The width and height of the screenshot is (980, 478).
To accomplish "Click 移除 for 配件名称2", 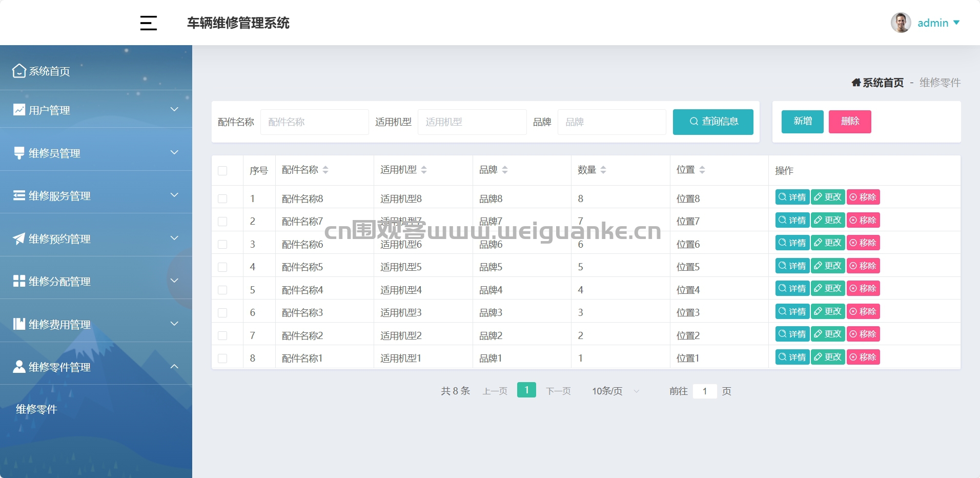I will 863,334.
